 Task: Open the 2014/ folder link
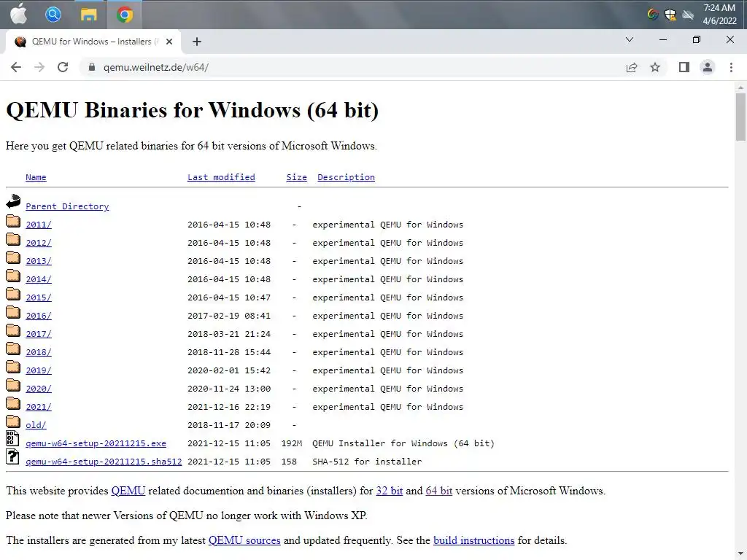pyautogui.click(x=39, y=279)
